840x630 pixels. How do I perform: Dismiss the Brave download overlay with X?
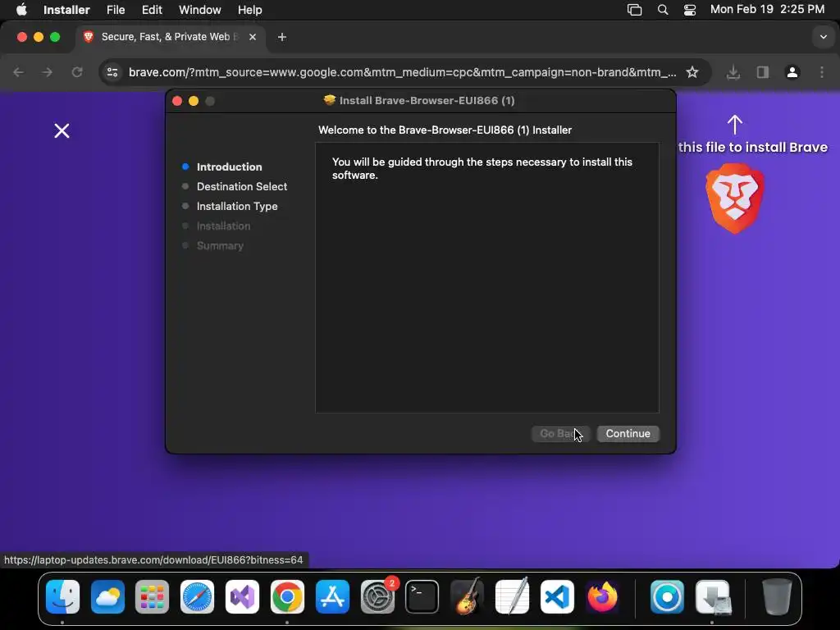click(x=62, y=130)
